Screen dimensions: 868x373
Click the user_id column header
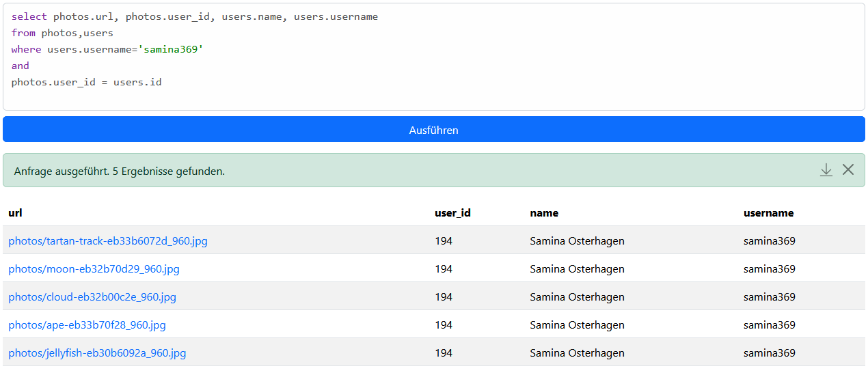(x=452, y=213)
